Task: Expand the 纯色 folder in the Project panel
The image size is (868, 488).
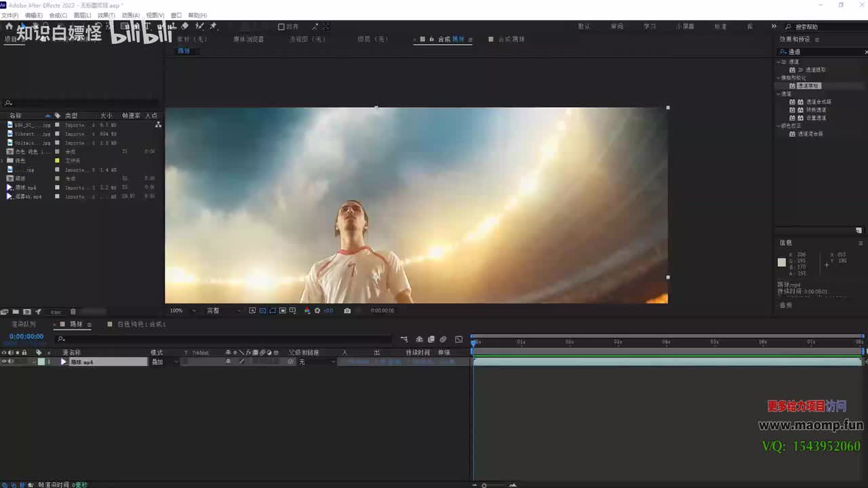Action: tap(3, 161)
